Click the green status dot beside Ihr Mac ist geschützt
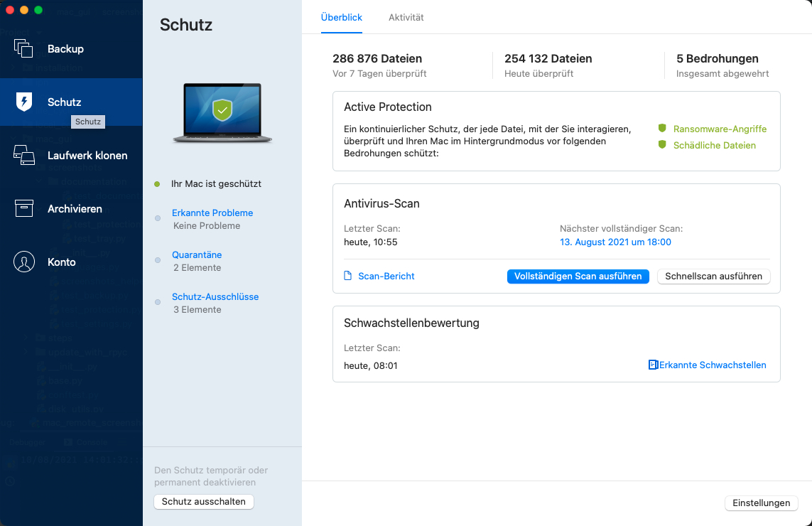 [157, 184]
